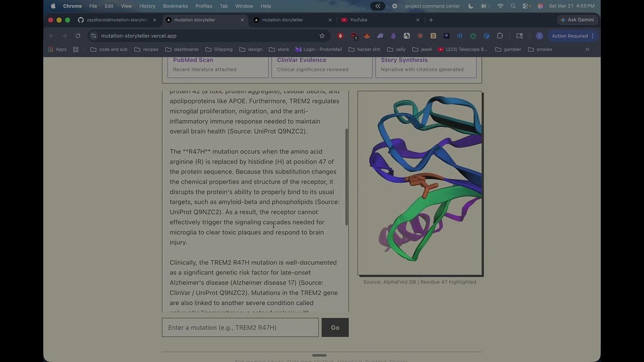644x362 pixels.
Task: Open the jewel bookmark folder
Action: (422, 49)
